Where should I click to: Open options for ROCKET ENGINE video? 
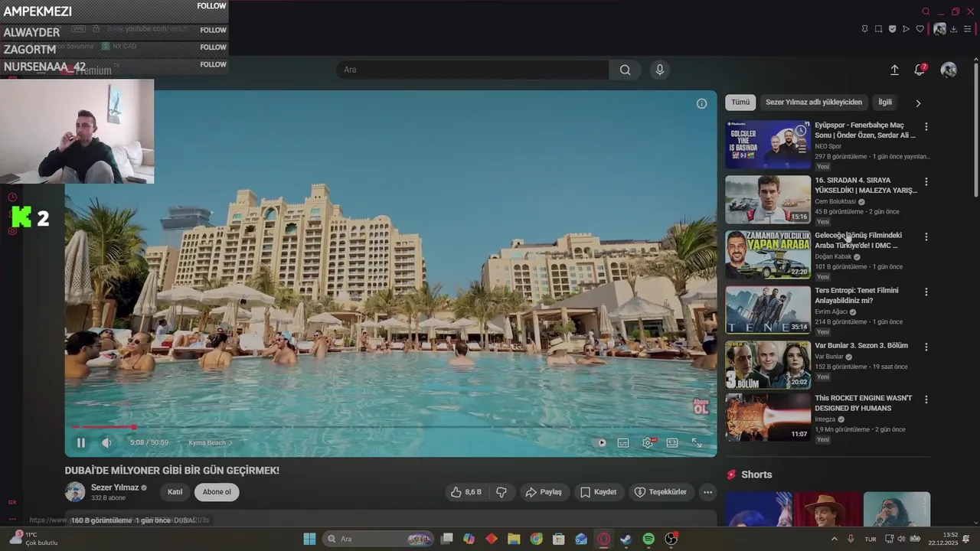926,399
